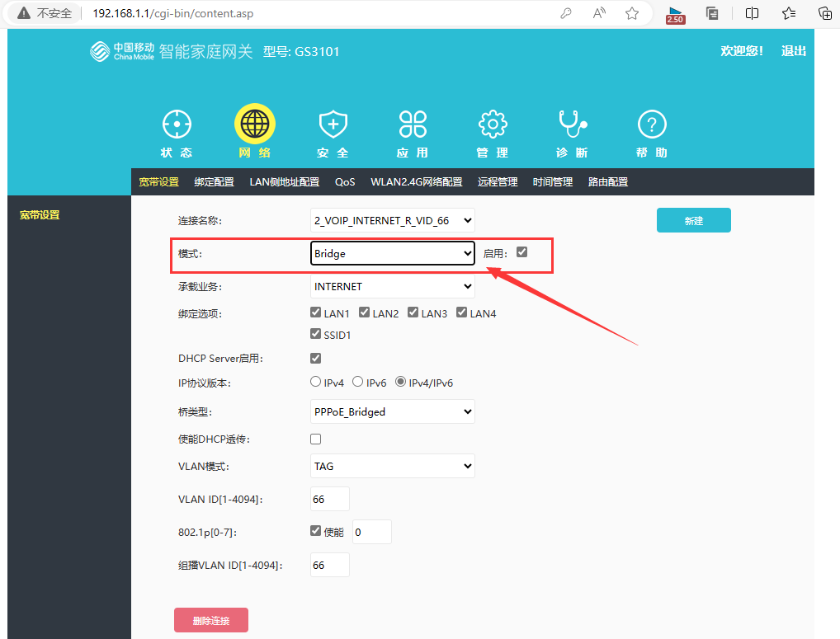Viewport: 840px width, 639px height.
Task: Click the browser favorites star icon
Action: point(632,13)
